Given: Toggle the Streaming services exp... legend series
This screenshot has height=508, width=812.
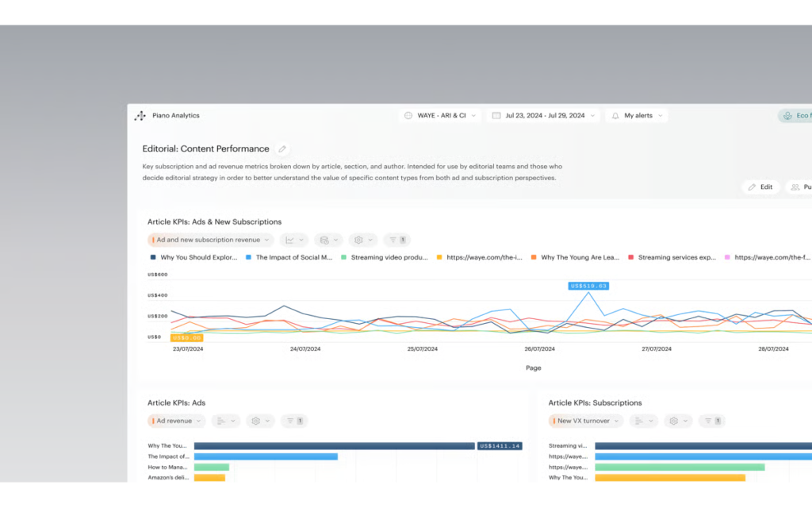Looking at the screenshot, I should pyautogui.click(x=672, y=257).
